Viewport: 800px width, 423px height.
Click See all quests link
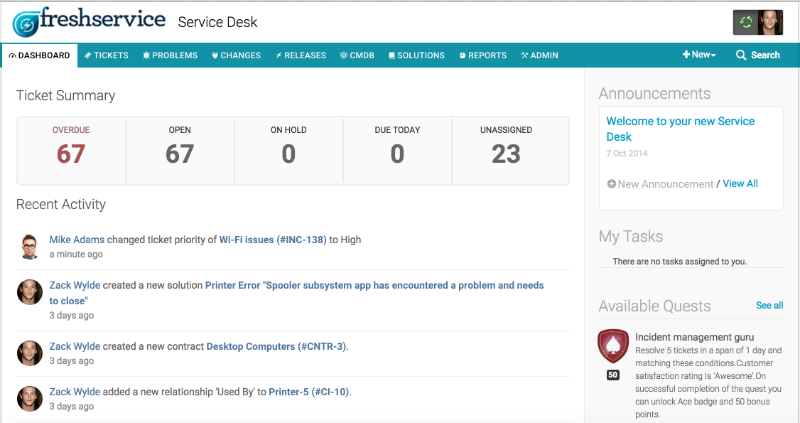pos(769,305)
